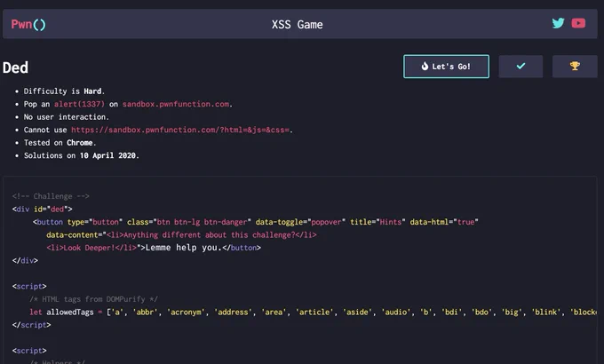Click the div id="ded" code line
Image resolution: width=604 pixels, height=364 pixels.
42,210
